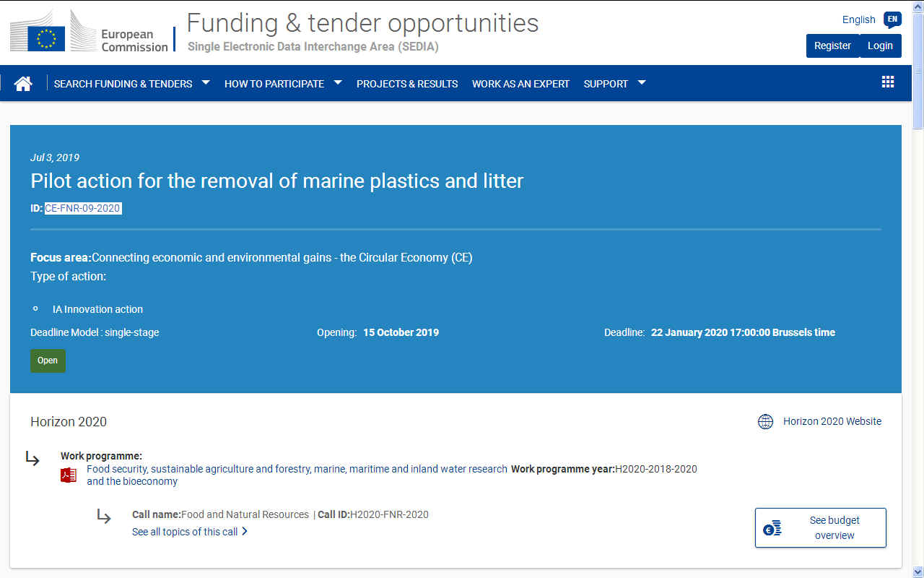Viewport: 924px width, 578px height.
Task: Expand the Search Funding & Tenders dropdown arrow
Action: [206, 83]
